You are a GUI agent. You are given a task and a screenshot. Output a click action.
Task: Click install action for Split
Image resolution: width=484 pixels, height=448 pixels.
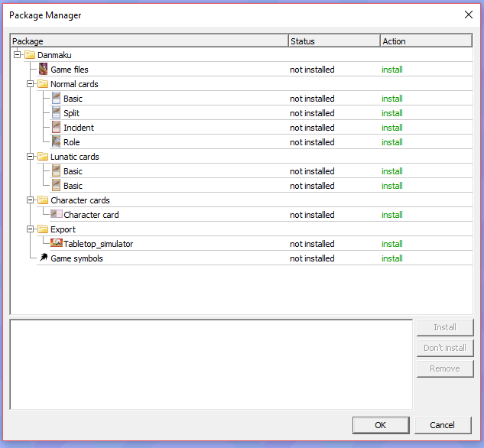[x=392, y=113]
